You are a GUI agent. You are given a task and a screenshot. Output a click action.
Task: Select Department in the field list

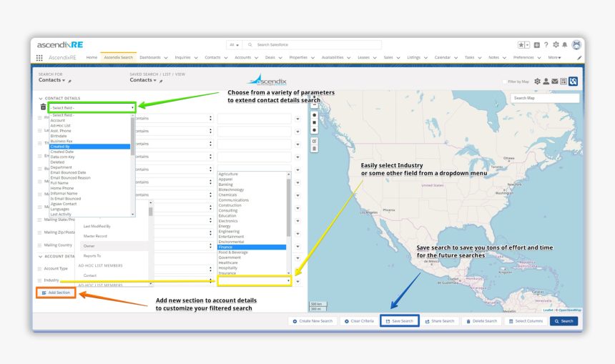tap(62, 167)
